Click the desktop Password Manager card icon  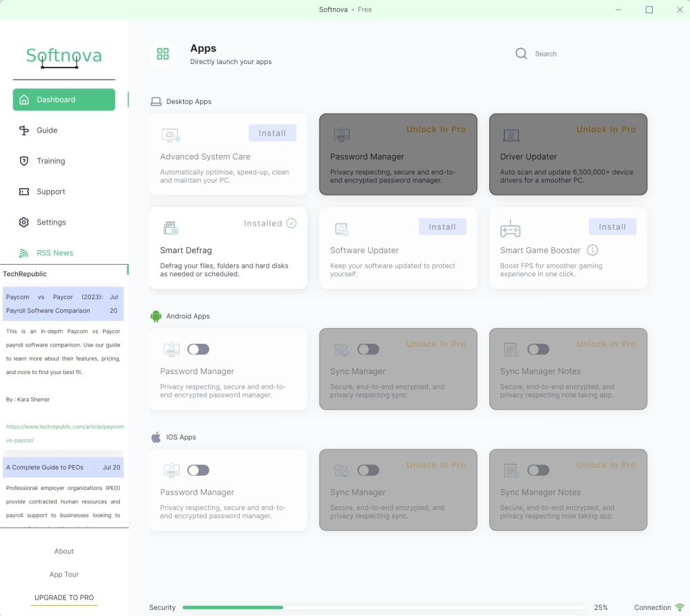(342, 134)
